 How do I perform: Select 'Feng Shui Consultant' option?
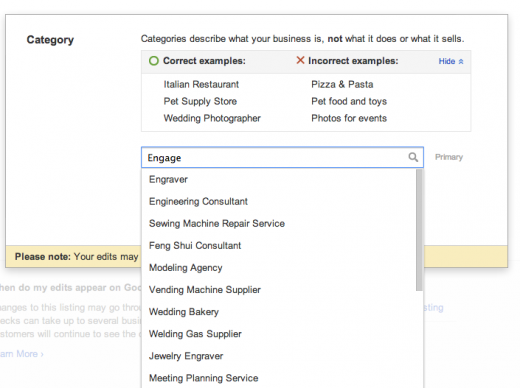coord(282,246)
